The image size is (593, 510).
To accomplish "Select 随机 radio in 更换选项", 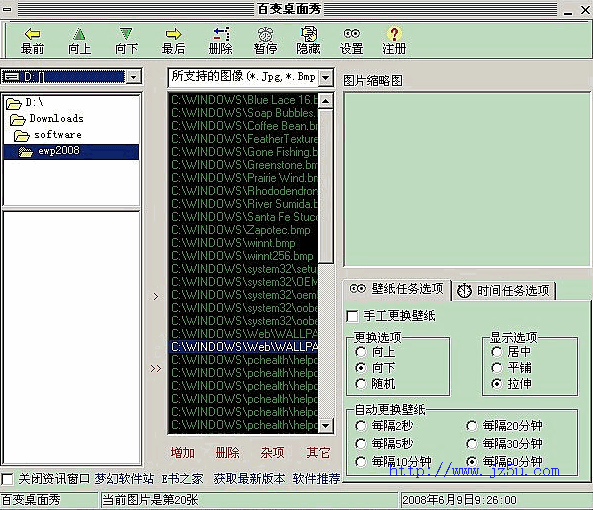I will click(361, 384).
